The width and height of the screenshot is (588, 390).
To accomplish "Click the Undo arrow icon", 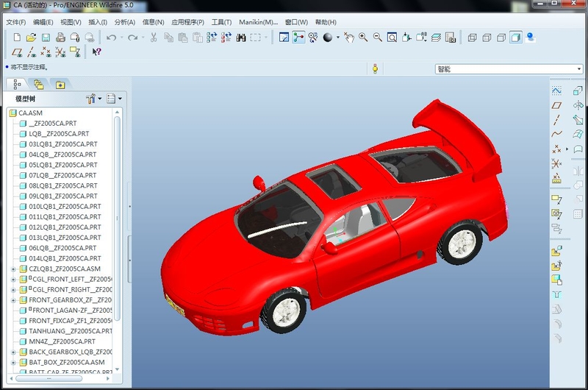I will 111,38.
